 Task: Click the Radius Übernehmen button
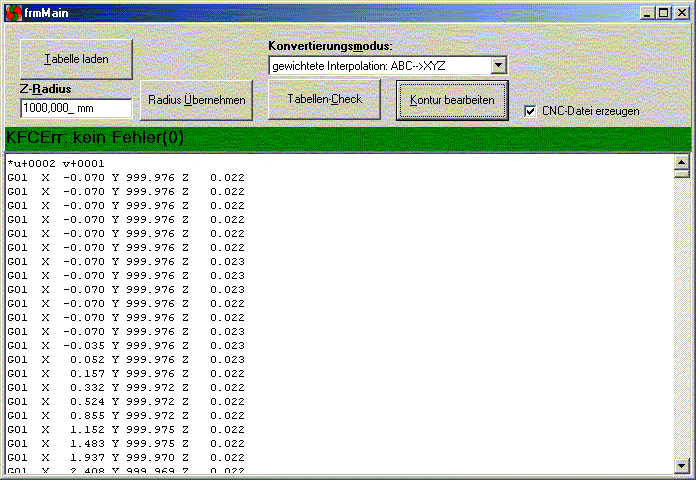[195, 100]
